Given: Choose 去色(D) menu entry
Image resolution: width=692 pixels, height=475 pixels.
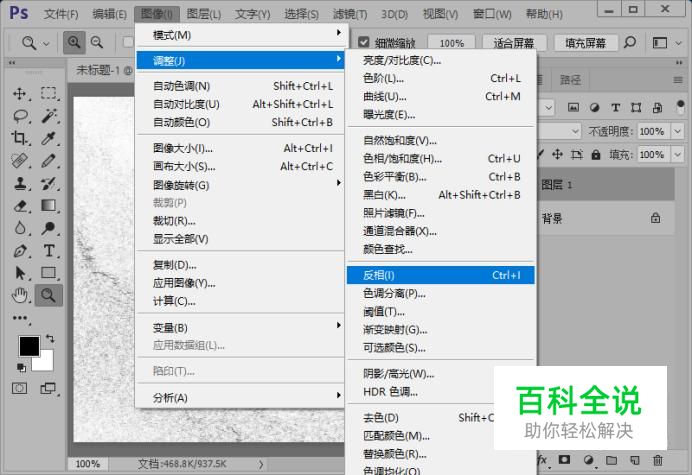Looking at the screenshot, I should pyautogui.click(x=420, y=418).
